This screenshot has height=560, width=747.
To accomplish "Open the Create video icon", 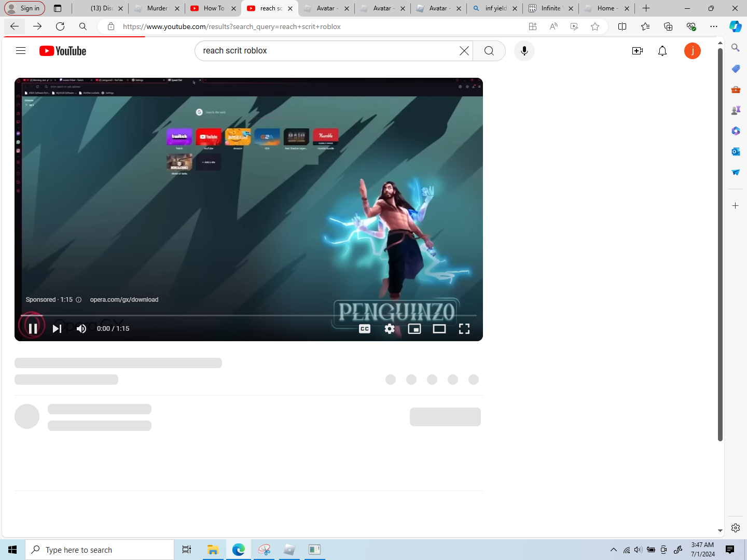I will (x=638, y=51).
